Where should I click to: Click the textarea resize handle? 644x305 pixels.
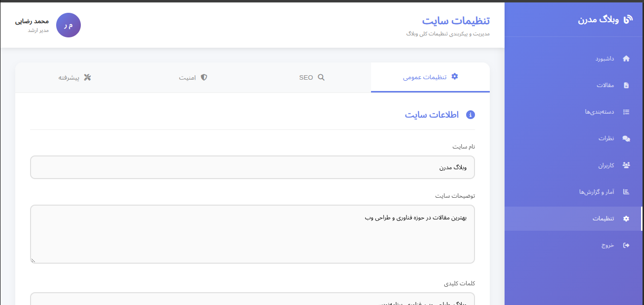[33, 261]
